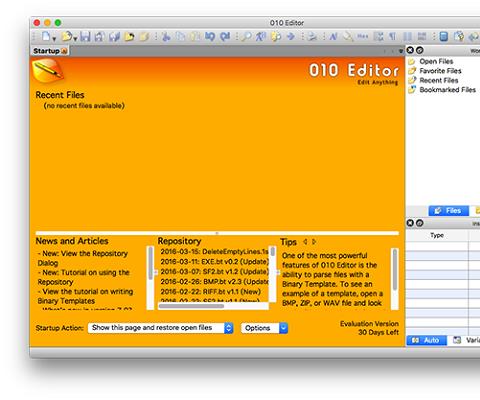The width and height of the screenshot is (480, 400).
Task: Open a file with the Open folder icon
Action: (67, 36)
